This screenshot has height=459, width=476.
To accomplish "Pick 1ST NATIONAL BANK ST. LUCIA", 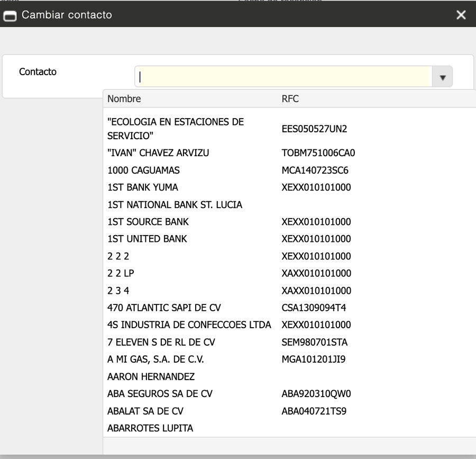I will click(x=175, y=204).
